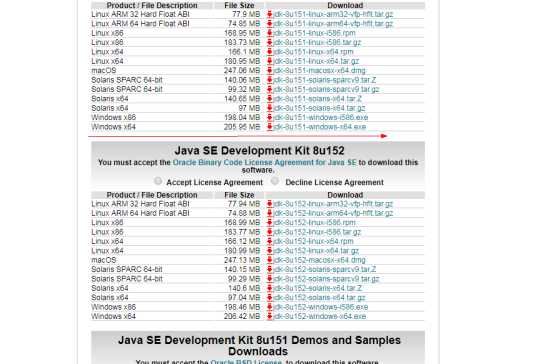Download jdk-8u152-solaris-sparcv9.tar.Z
Image resolution: width=554 pixels, height=364 pixels.
coord(325,269)
